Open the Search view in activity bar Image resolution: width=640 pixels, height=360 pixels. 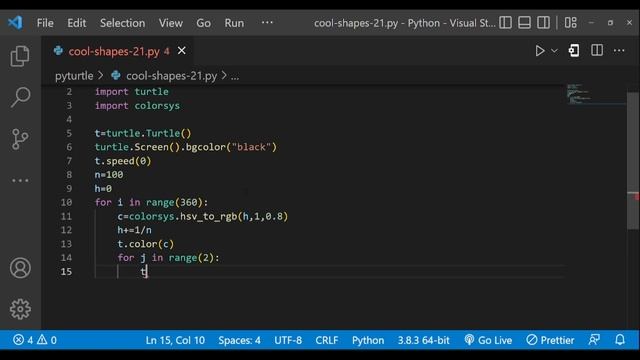[20, 97]
